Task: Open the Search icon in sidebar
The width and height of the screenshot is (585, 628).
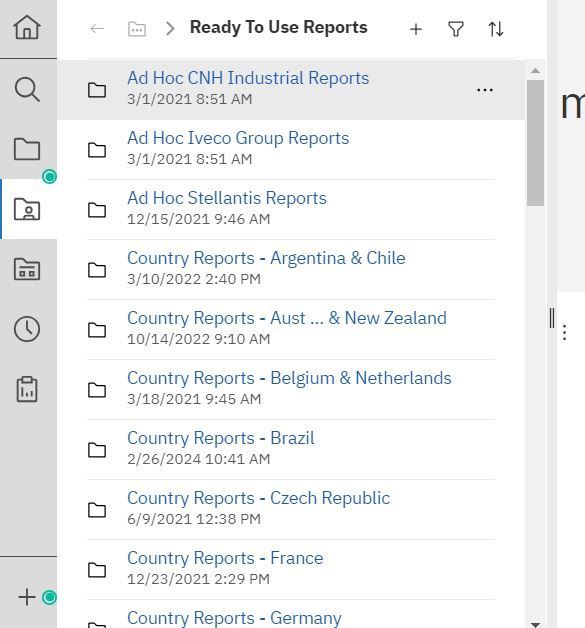Action: pyautogui.click(x=27, y=89)
